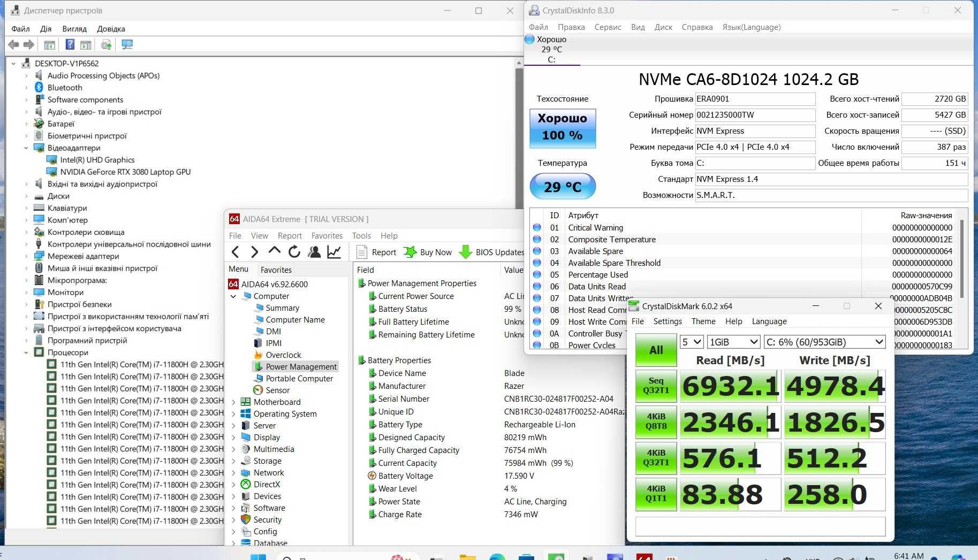Run the 4KiB Q8T8 test
Image resolution: width=978 pixels, height=560 pixels.
[656, 421]
